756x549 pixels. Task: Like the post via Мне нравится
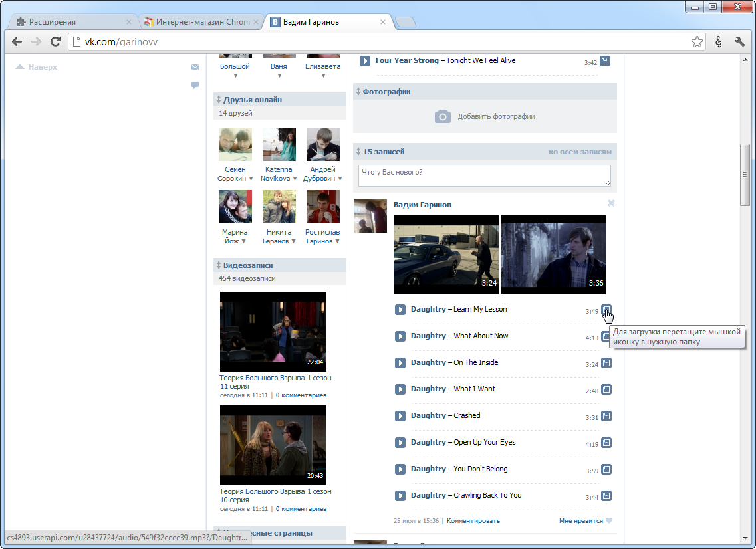tap(585, 521)
